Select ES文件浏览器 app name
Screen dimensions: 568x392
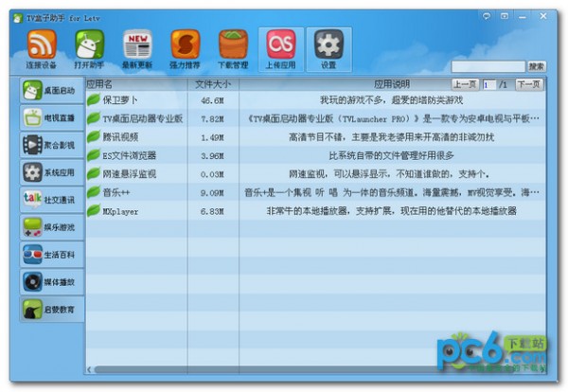pos(130,155)
